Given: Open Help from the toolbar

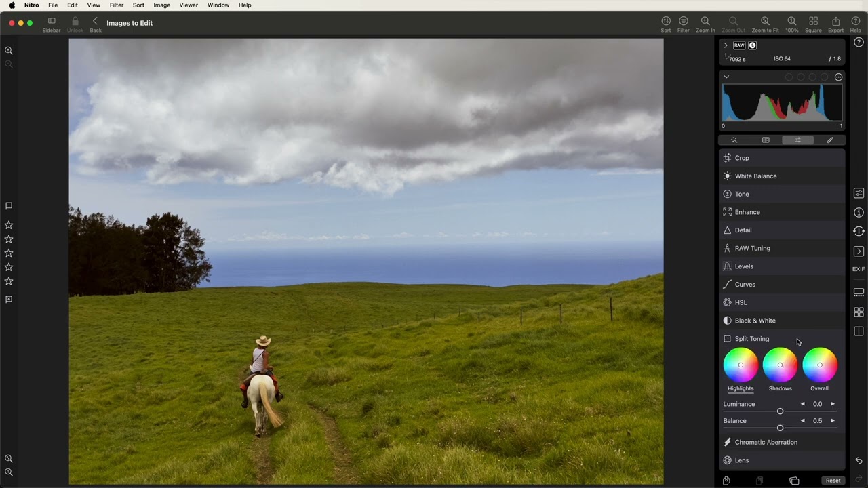Looking at the screenshot, I should tap(856, 24).
